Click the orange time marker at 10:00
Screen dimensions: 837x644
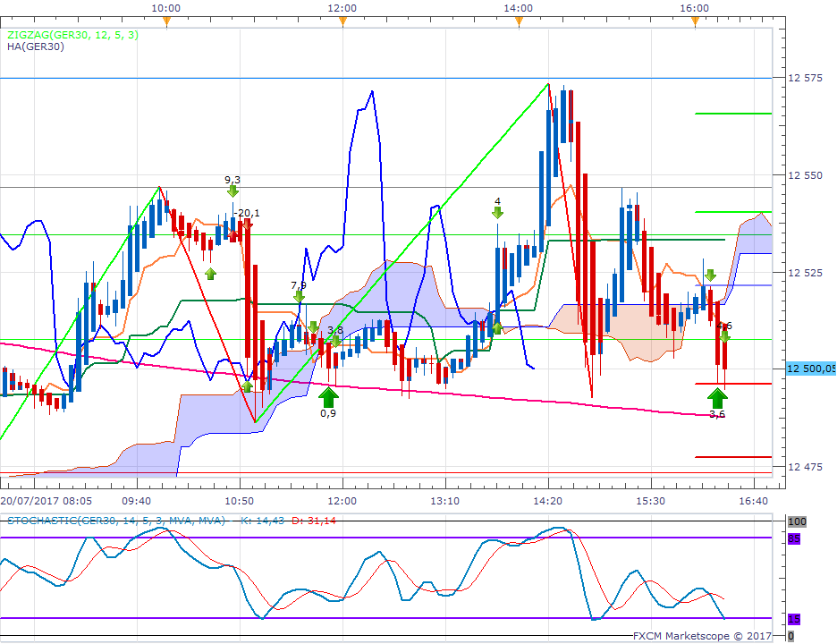[166, 21]
